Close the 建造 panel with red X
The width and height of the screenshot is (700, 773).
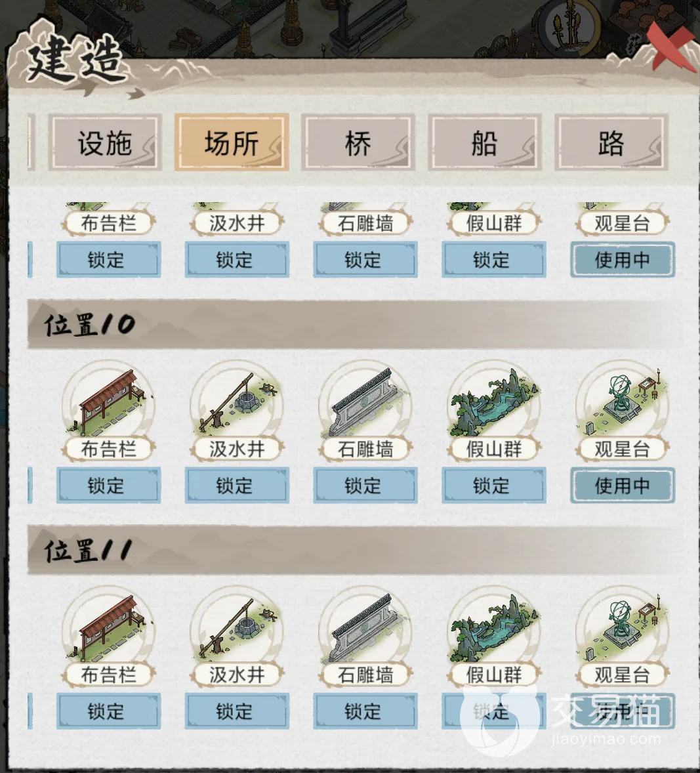[x=669, y=45]
